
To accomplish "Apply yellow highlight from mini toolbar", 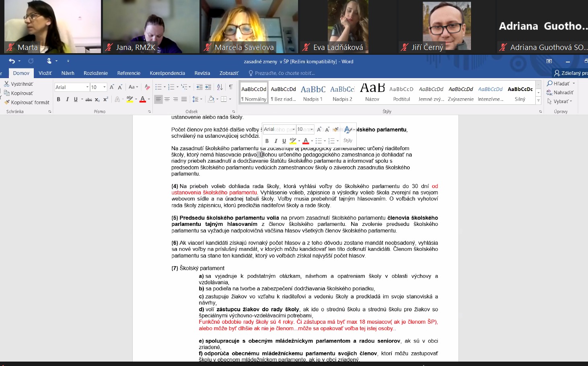I will 293,141.
